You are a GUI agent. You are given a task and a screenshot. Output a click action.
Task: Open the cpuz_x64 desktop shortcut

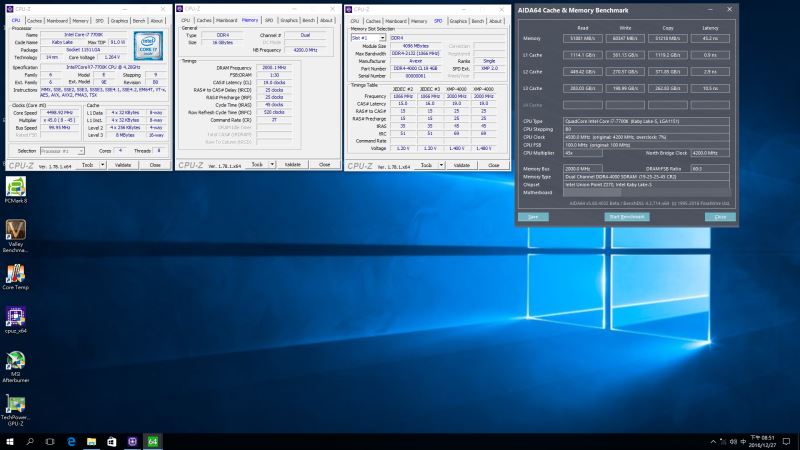coord(15,320)
